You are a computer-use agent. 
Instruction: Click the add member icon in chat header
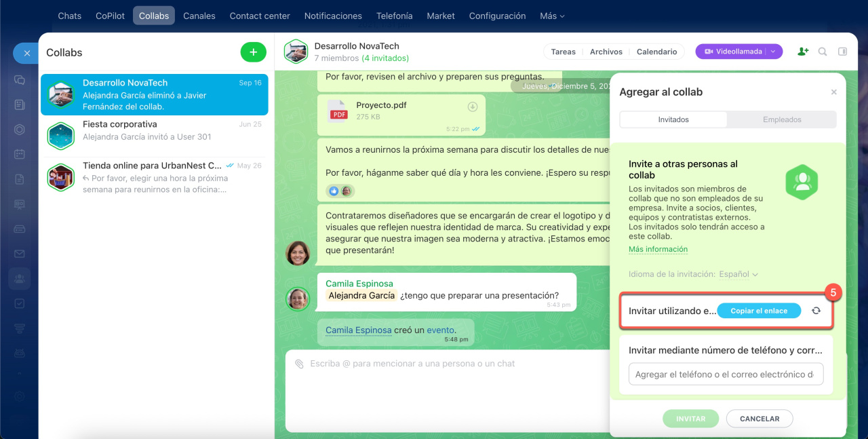tap(803, 52)
